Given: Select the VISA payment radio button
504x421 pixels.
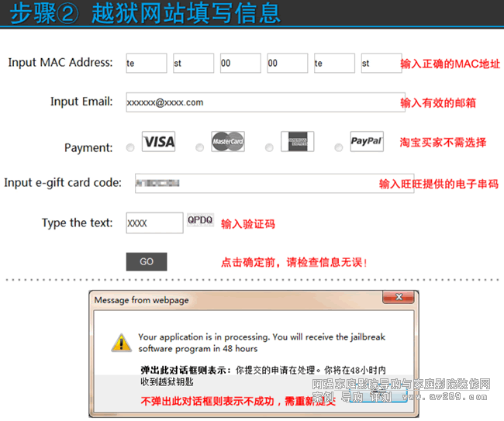Looking at the screenshot, I should click(x=129, y=147).
